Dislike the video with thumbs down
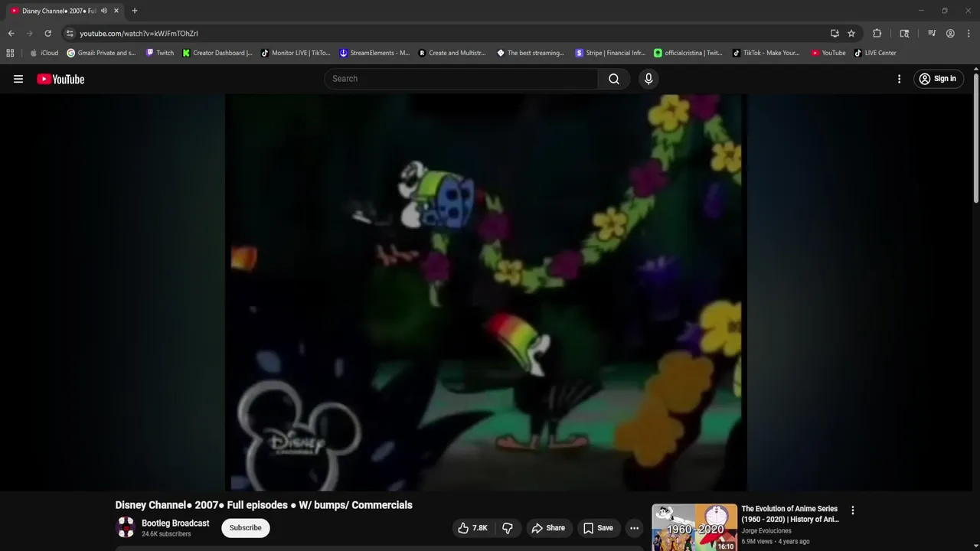The image size is (980, 551). (x=507, y=528)
